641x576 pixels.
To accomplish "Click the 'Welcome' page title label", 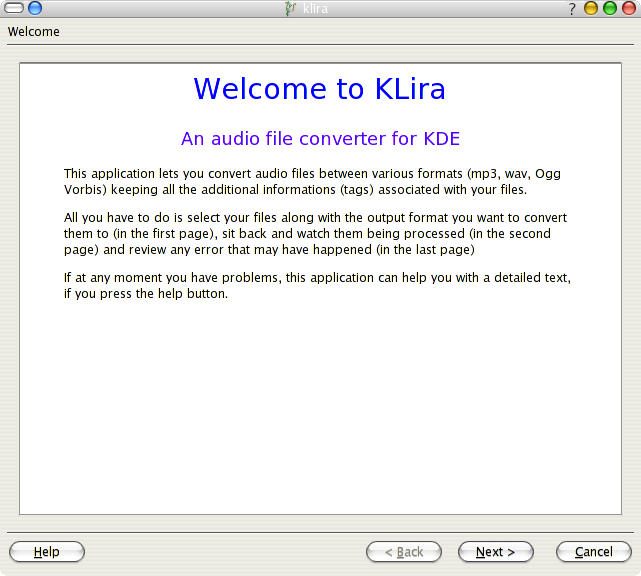I will click(x=34, y=31).
